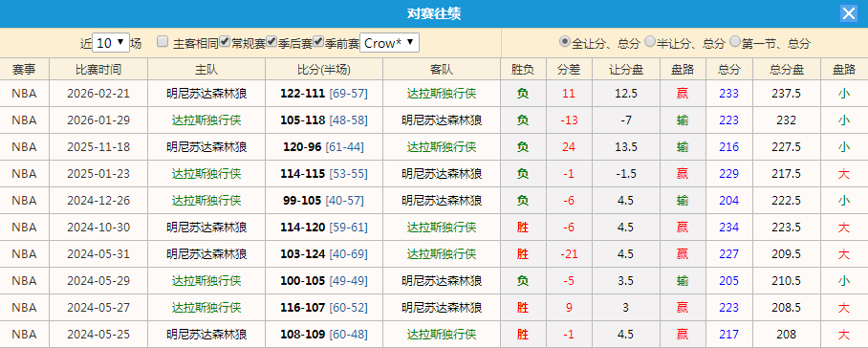Click the total line 210.5

coord(787,280)
